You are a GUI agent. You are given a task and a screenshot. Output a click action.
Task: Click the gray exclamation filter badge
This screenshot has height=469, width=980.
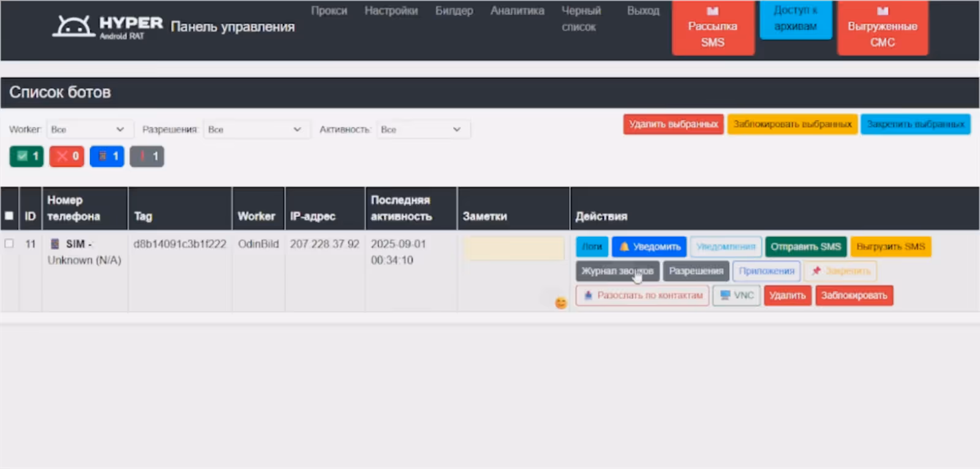coord(147,156)
